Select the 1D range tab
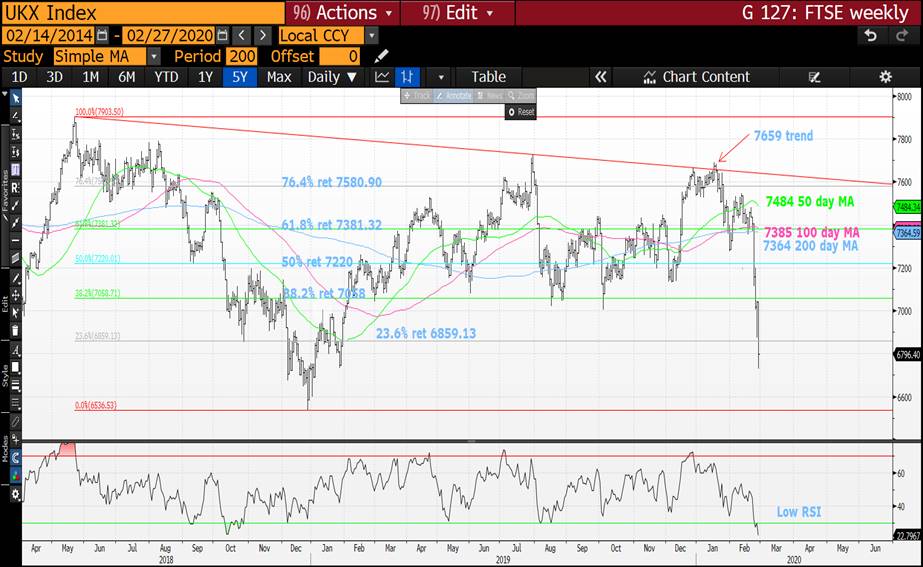Viewport: 923px width, 567px height. [x=19, y=77]
